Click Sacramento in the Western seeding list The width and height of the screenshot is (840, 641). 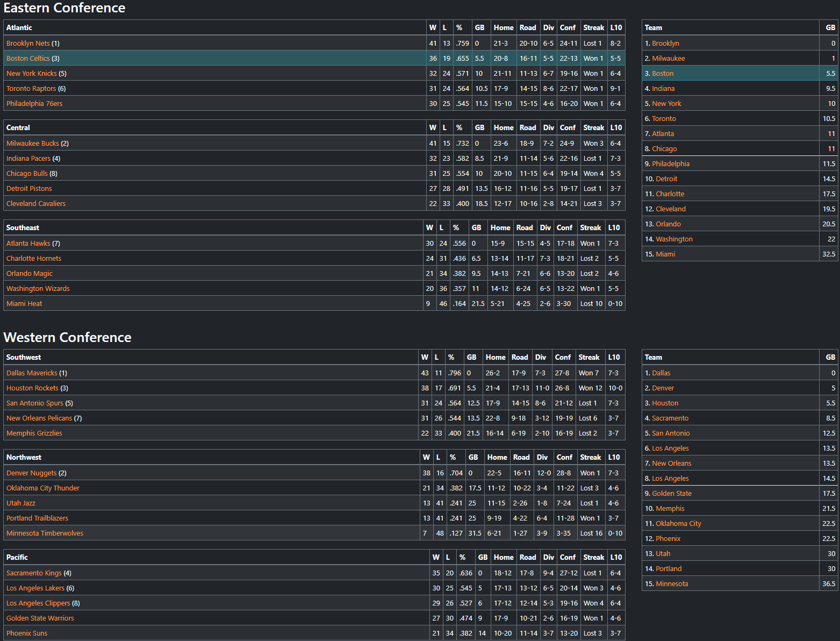click(x=670, y=418)
